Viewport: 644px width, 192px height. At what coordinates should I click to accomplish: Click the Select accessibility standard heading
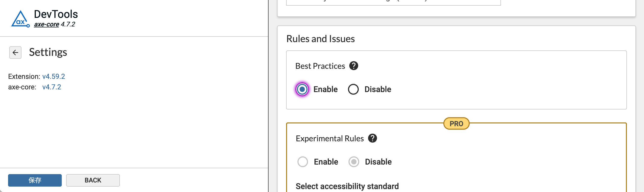pyautogui.click(x=347, y=186)
